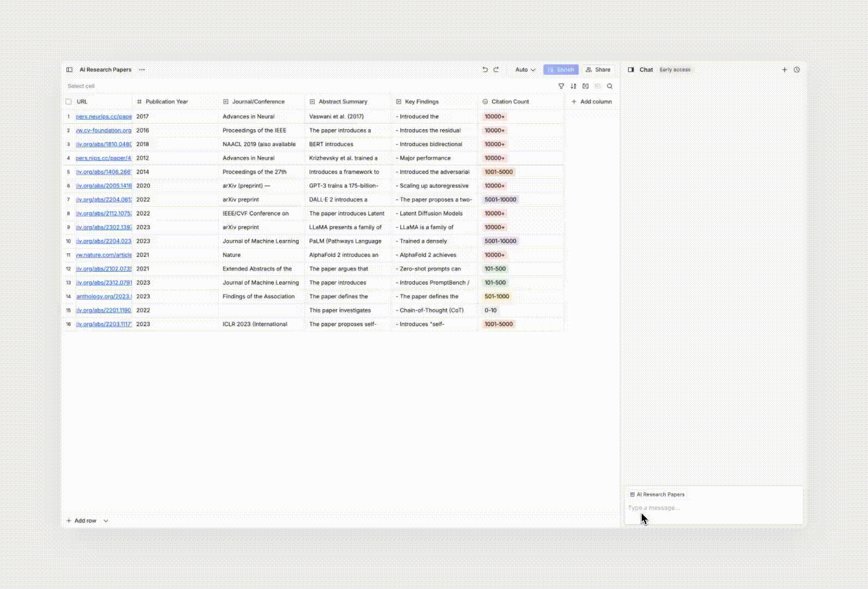Open the anthology.org link in row 14
Screen dimensions: 868x589
104,297
